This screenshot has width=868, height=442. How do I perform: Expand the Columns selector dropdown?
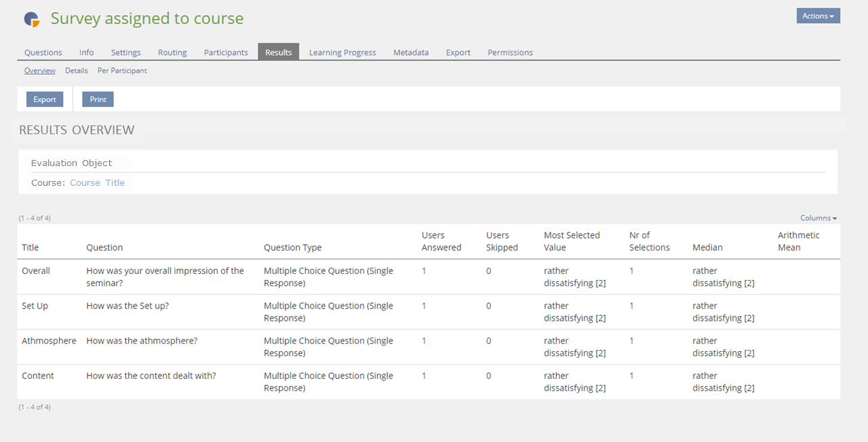coord(818,218)
